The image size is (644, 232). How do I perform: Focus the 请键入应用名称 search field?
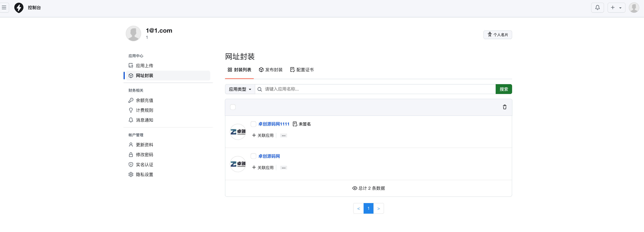click(x=375, y=89)
